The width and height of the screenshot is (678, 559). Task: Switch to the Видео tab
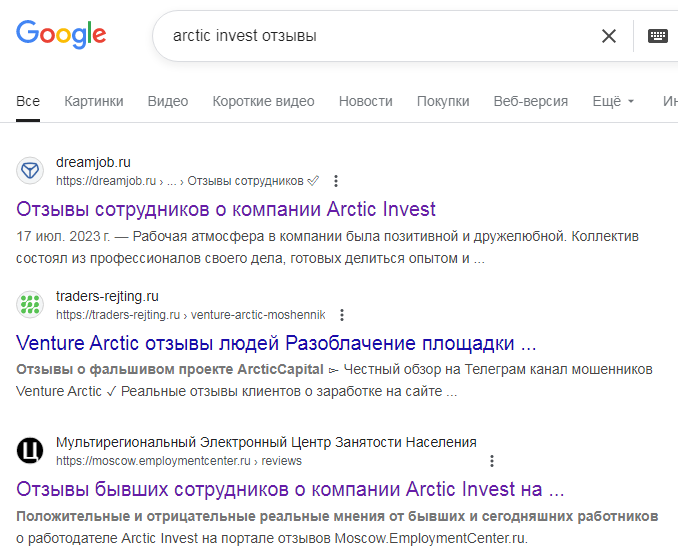point(168,101)
